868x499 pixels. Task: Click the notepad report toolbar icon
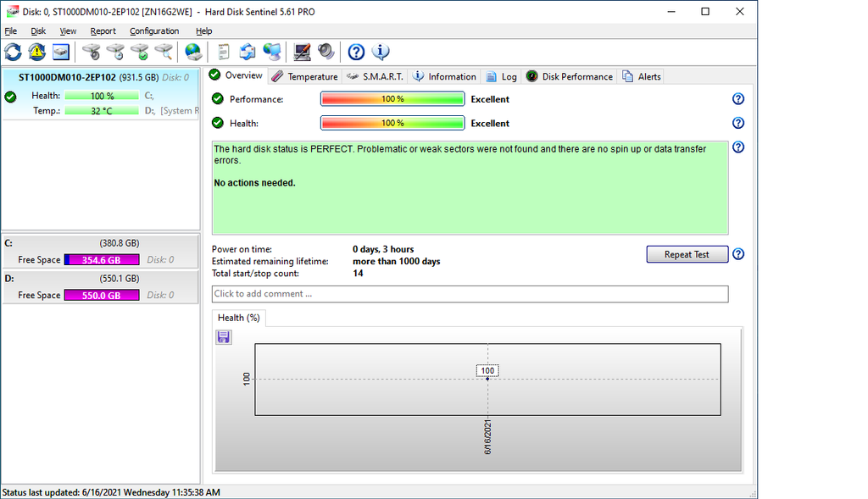[224, 52]
